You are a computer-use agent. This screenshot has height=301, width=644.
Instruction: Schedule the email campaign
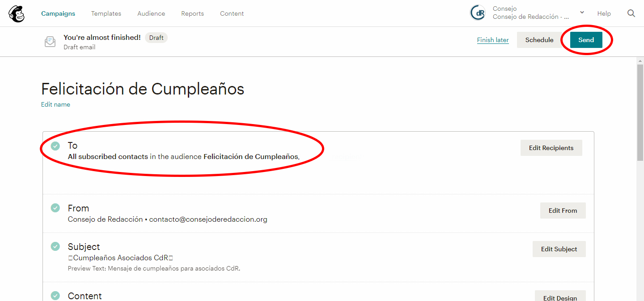(x=539, y=39)
